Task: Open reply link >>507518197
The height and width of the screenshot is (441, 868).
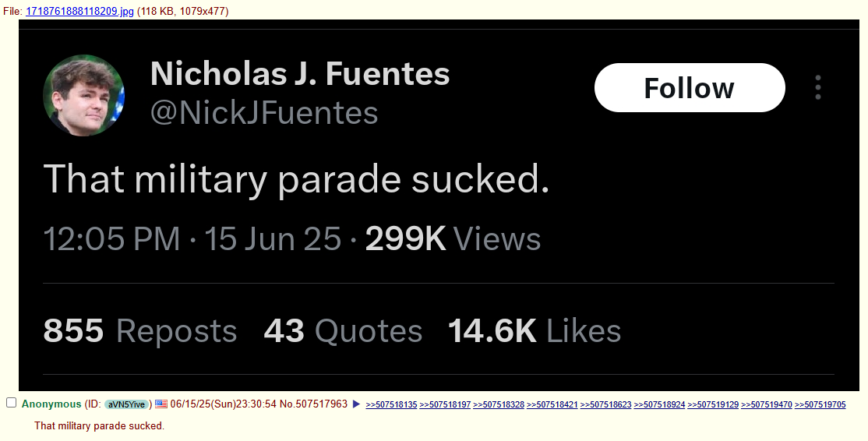Action: coord(445,405)
